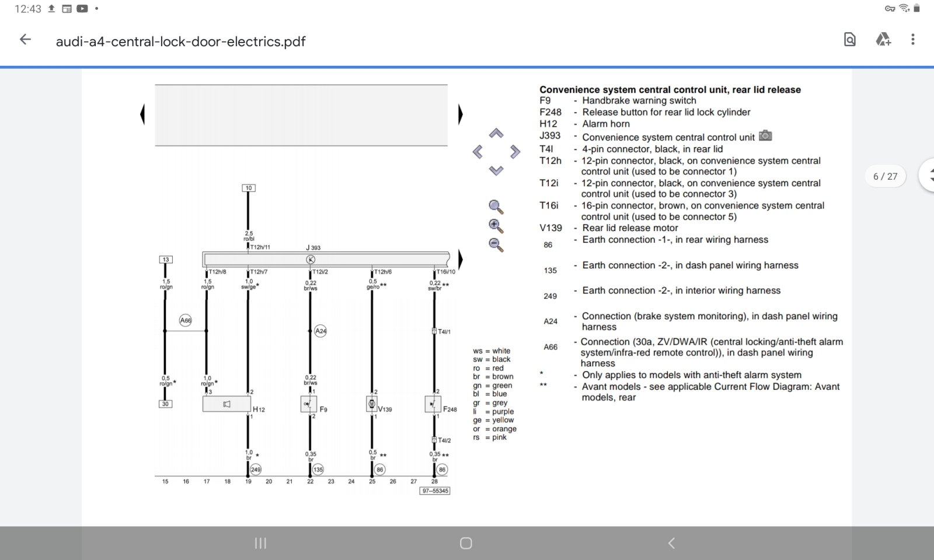Tap battery icon in status bar

[x=916, y=8]
